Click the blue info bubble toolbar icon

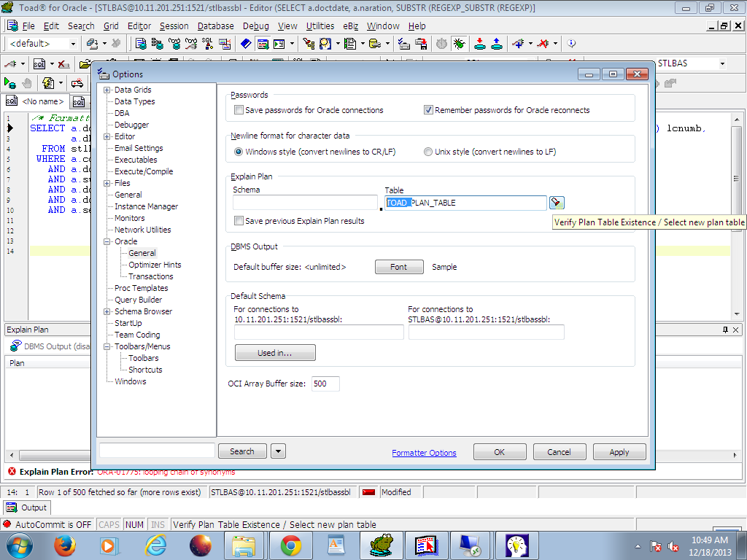coord(571,44)
